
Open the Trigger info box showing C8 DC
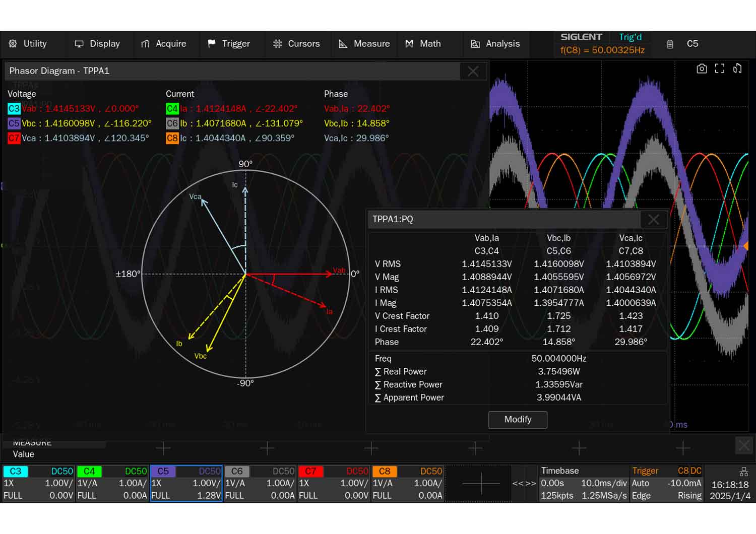click(666, 483)
